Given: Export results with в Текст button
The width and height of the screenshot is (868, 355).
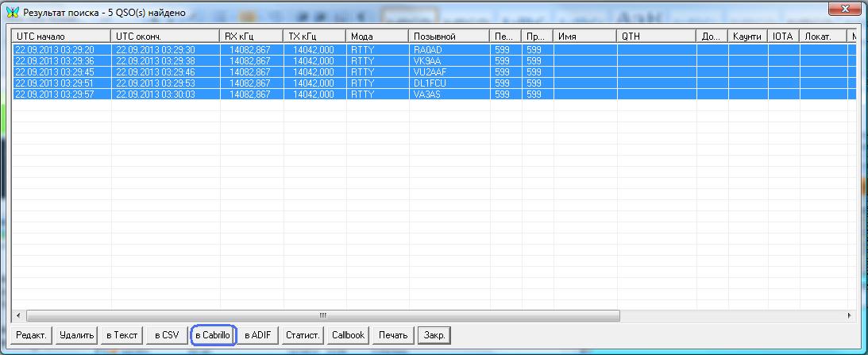Looking at the screenshot, I should [x=122, y=335].
